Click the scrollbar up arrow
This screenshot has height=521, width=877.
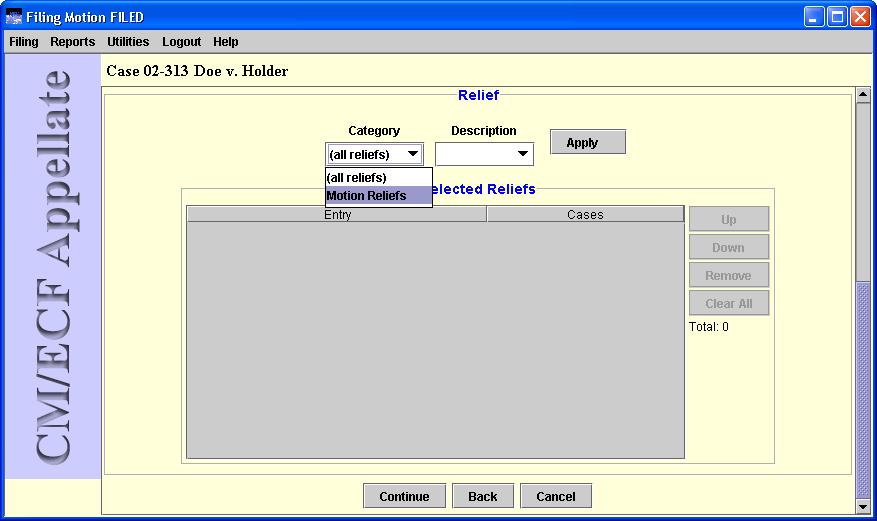[863, 95]
